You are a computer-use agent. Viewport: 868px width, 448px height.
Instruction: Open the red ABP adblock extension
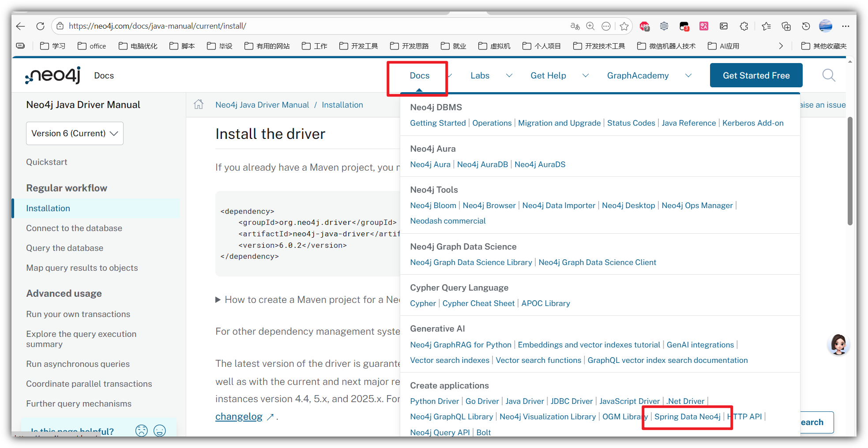click(644, 26)
